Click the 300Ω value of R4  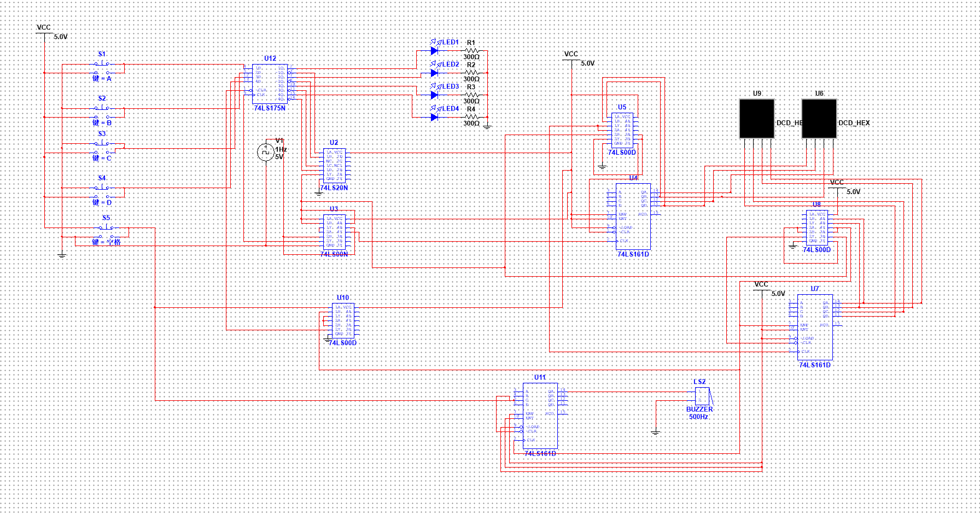click(x=471, y=124)
